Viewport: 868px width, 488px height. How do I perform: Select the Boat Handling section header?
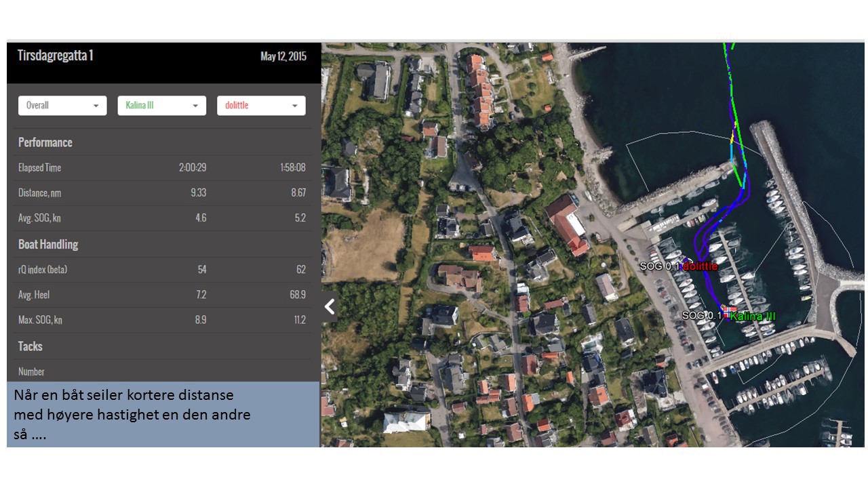[48, 244]
